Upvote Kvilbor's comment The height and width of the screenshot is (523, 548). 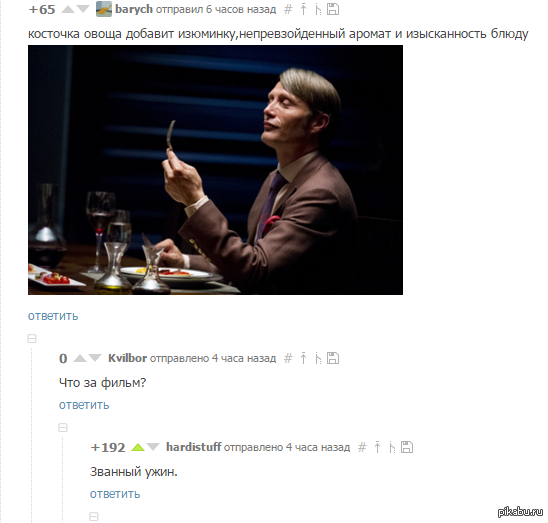pos(80,358)
